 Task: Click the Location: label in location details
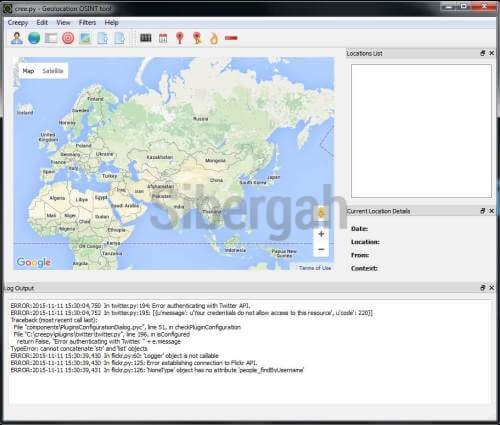coord(365,242)
